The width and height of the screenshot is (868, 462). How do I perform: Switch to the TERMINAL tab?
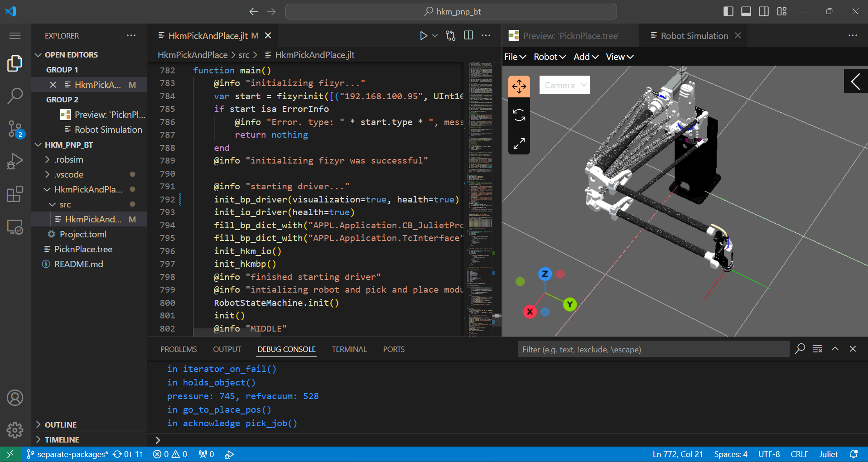(349, 349)
